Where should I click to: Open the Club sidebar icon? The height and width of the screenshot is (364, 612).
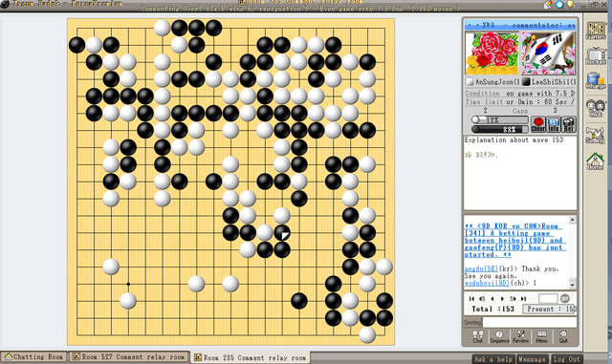[596, 108]
